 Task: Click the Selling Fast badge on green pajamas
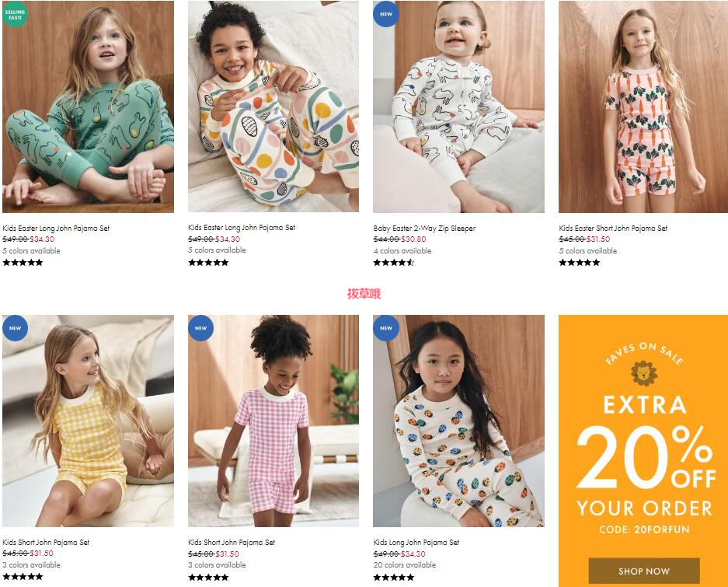[15, 14]
